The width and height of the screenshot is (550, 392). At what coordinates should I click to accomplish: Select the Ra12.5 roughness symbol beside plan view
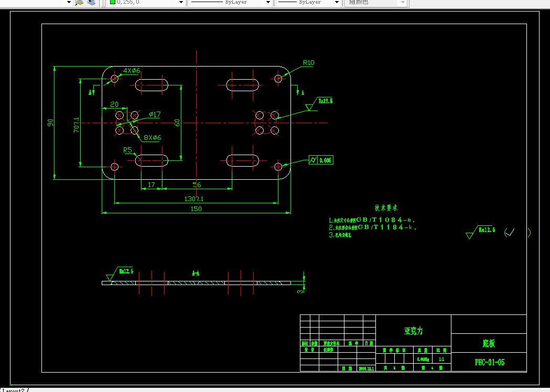click(x=318, y=104)
